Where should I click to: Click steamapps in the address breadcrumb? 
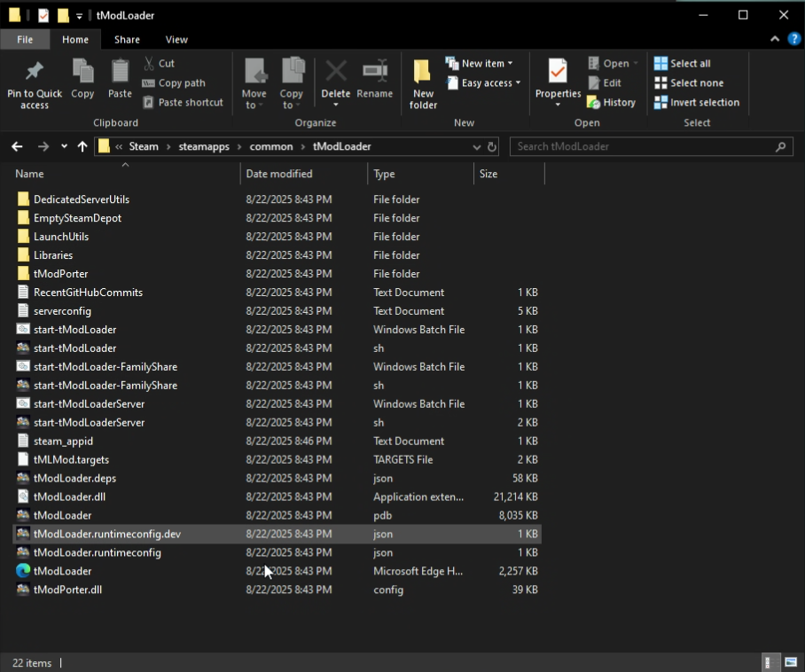pyautogui.click(x=204, y=147)
